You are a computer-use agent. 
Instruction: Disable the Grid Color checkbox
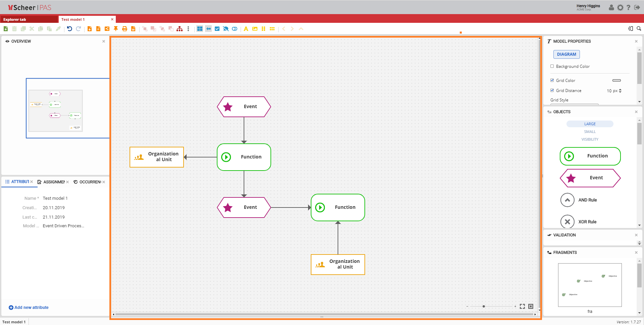pos(552,80)
